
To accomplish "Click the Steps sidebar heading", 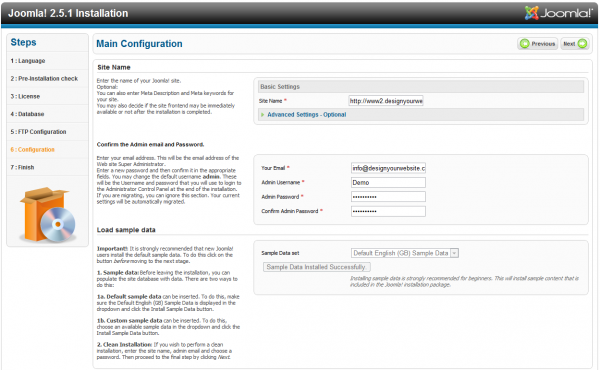I will pos(23,42).
